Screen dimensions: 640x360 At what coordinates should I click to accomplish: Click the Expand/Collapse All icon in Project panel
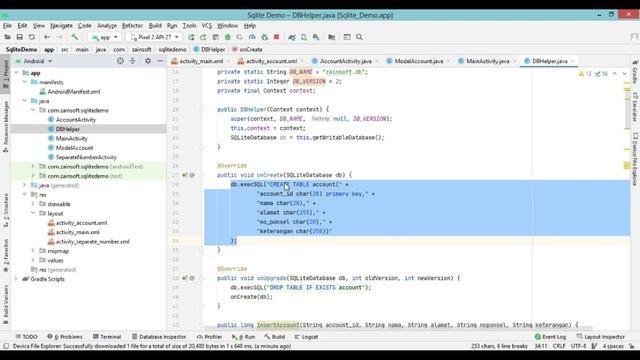[x=133, y=61]
